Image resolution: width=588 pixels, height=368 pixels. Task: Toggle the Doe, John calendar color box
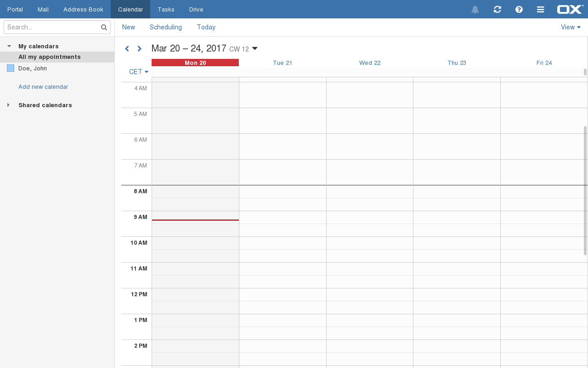(x=11, y=69)
